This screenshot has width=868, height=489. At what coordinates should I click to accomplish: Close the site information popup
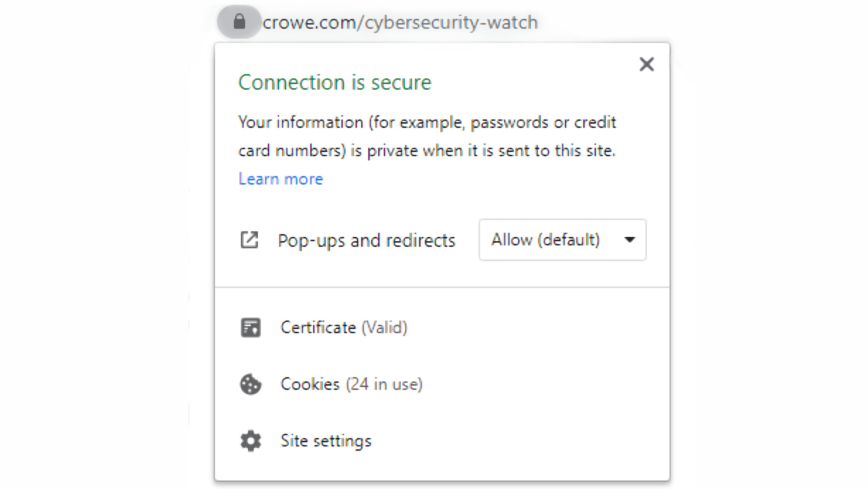coord(646,64)
